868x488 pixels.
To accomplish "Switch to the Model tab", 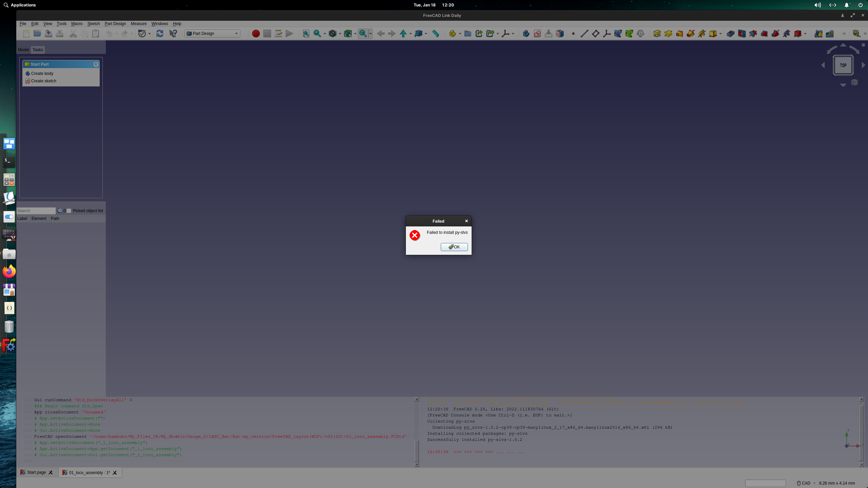I will pyautogui.click(x=23, y=50).
